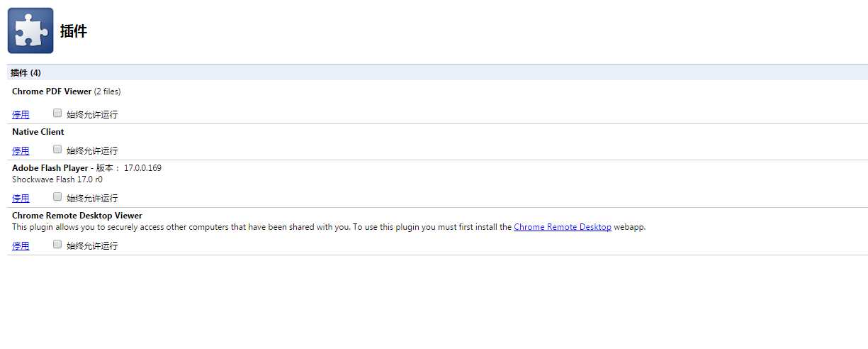
Task: Disable the Chrome PDF Viewer plugin via 停用
Action: point(21,115)
